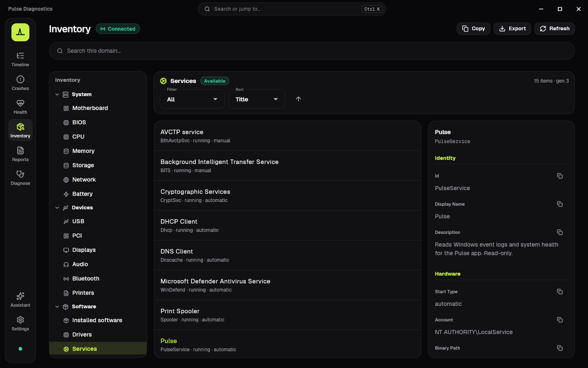
Task: Copy the Description text
Action: (x=560, y=232)
